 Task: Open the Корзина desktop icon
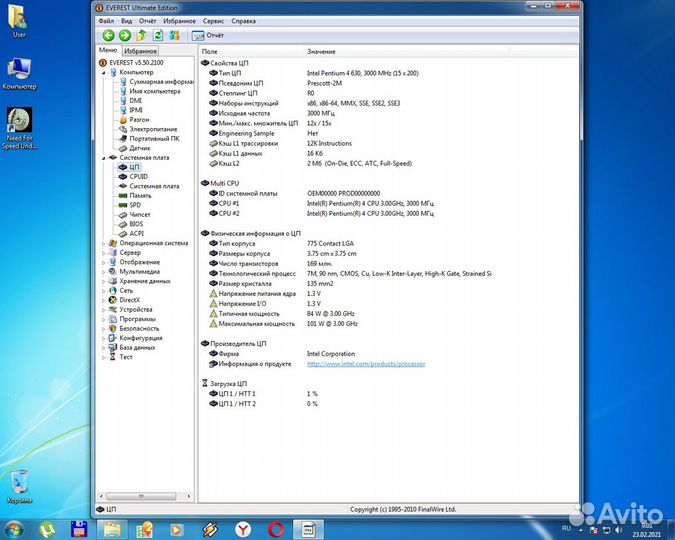click(19, 487)
